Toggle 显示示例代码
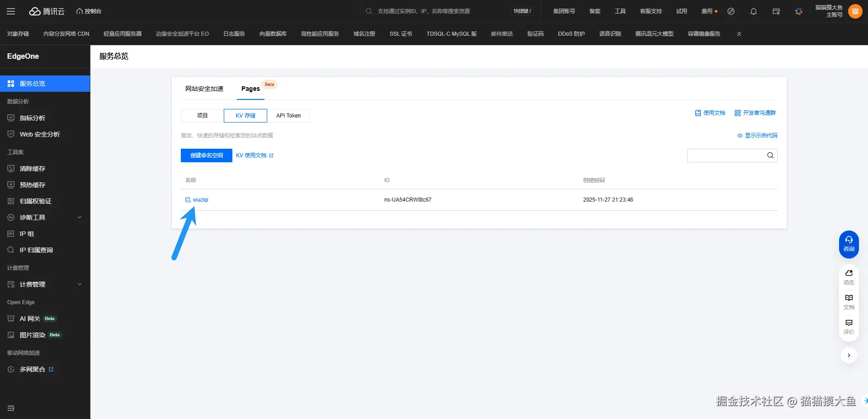 [757, 136]
